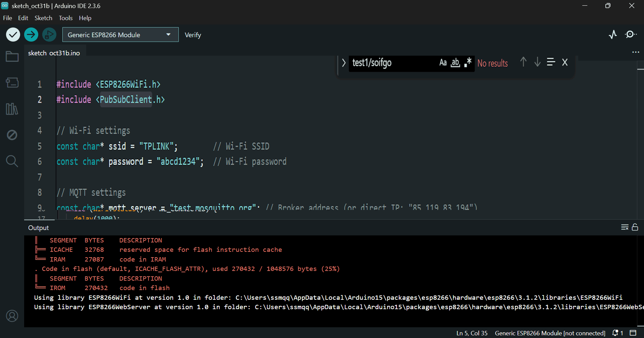Open the Library Manager sidebar panel
This screenshot has width=644, height=338.
(12, 109)
